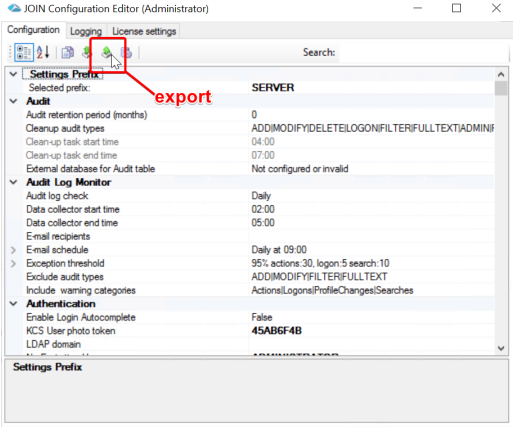
Task: Click the vertical scrollbar thumb
Action: tap(501, 88)
